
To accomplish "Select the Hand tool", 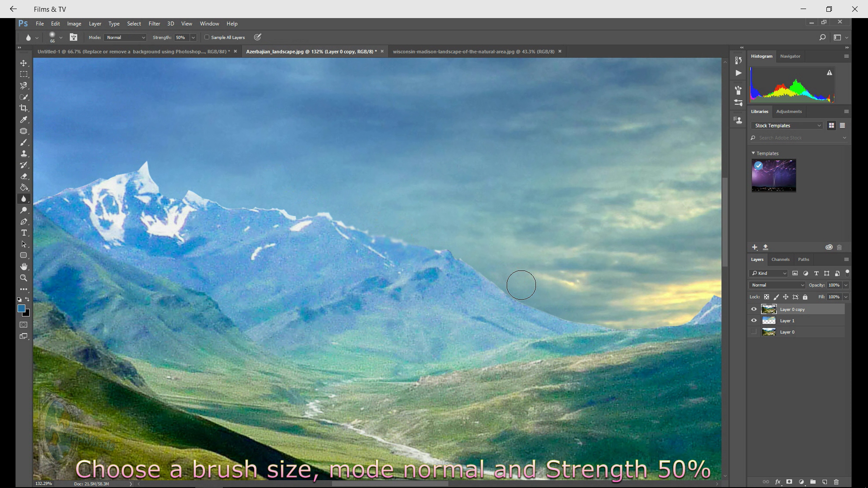I will coord(24,267).
